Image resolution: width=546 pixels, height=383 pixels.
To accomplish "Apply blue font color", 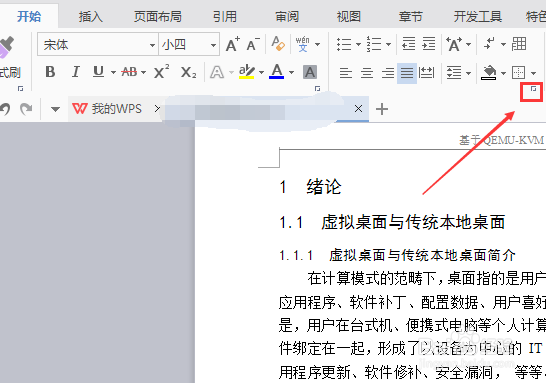I will (x=277, y=72).
